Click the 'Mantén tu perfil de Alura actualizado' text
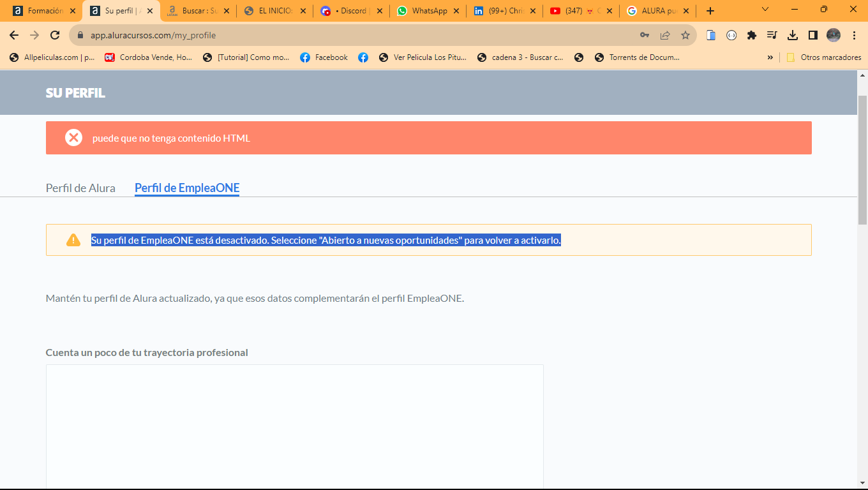This screenshot has width=868, height=490. [255, 298]
